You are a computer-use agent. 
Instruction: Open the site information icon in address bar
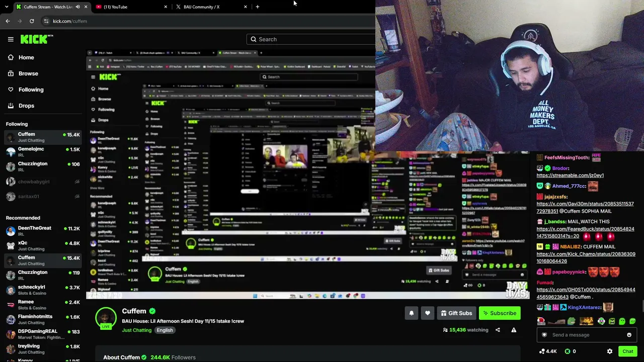pyautogui.click(x=46, y=21)
